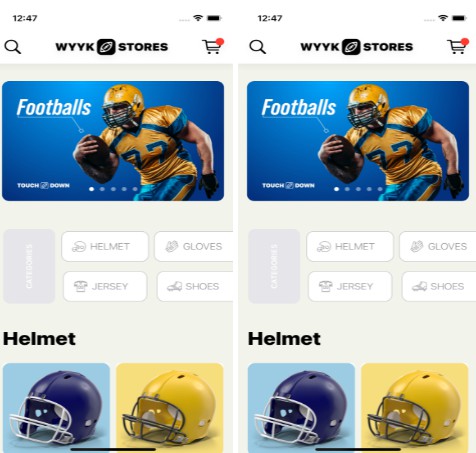Image resolution: width=476 pixels, height=453 pixels.
Task: Select the GLOVES category in the right screen
Action: point(438,246)
